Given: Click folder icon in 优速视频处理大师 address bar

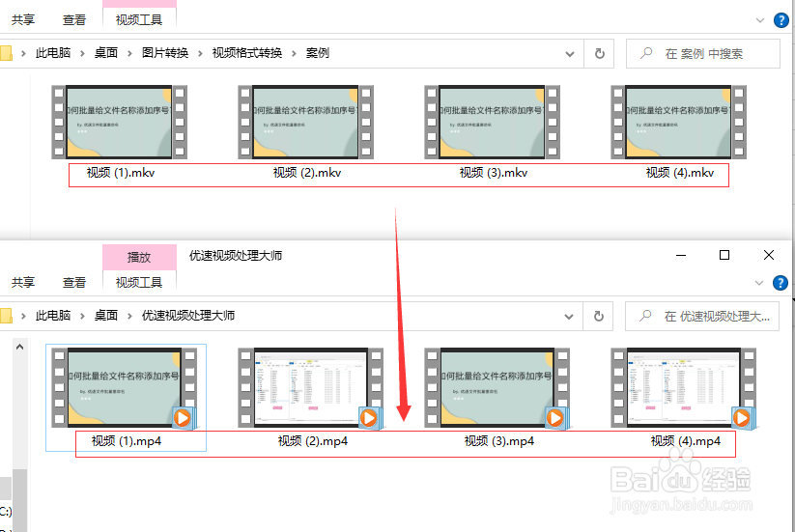Looking at the screenshot, I should coord(6,316).
